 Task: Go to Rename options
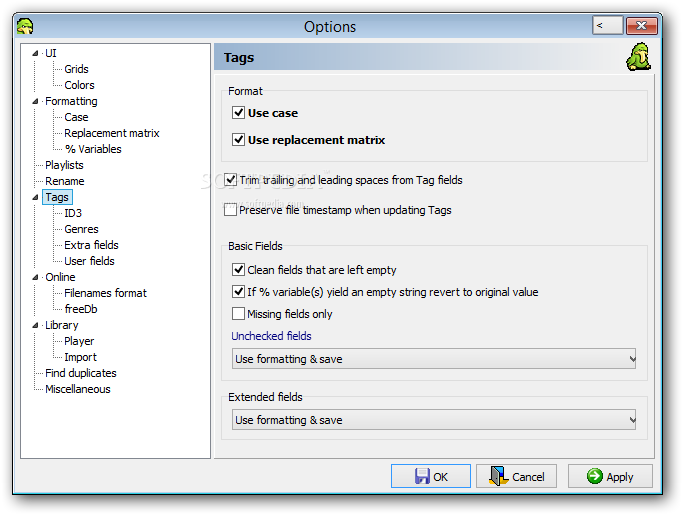pyautogui.click(x=65, y=181)
